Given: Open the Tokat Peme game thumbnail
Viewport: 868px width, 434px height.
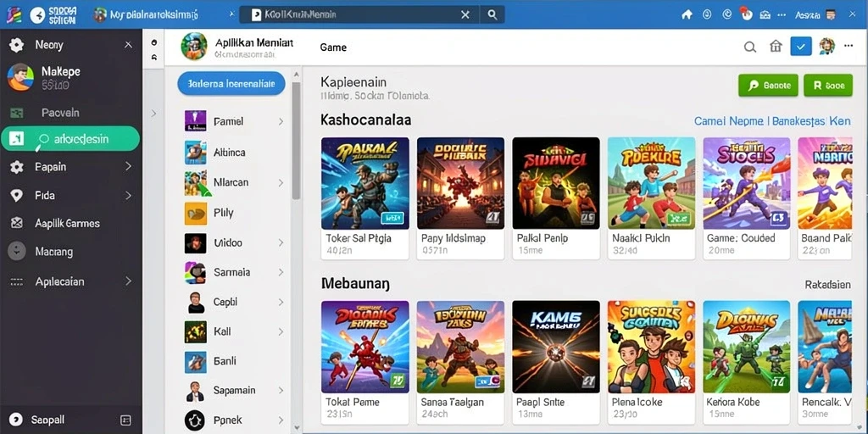Looking at the screenshot, I should pyautogui.click(x=365, y=347).
